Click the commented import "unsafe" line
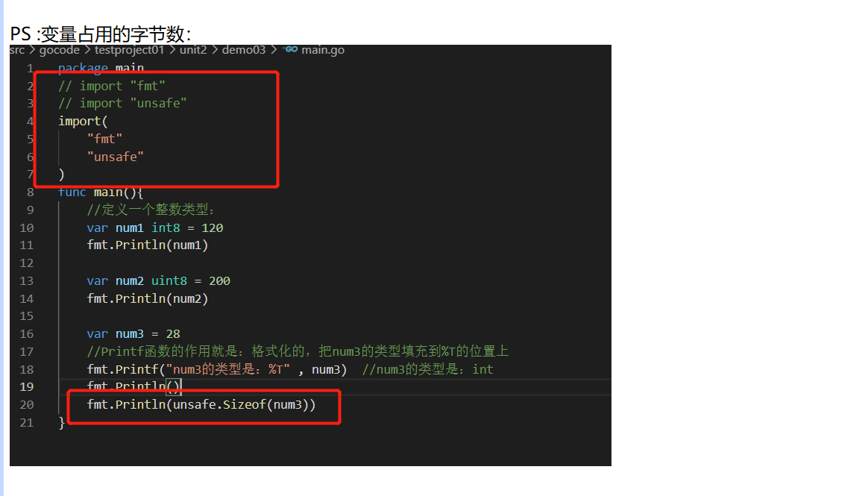The height and width of the screenshot is (496, 868). click(122, 103)
